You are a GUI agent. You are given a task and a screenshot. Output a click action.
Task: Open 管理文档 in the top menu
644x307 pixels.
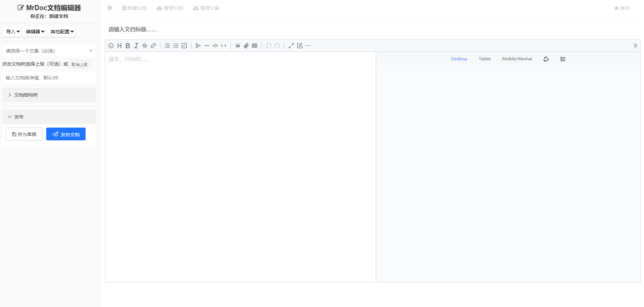tap(170, 8)
